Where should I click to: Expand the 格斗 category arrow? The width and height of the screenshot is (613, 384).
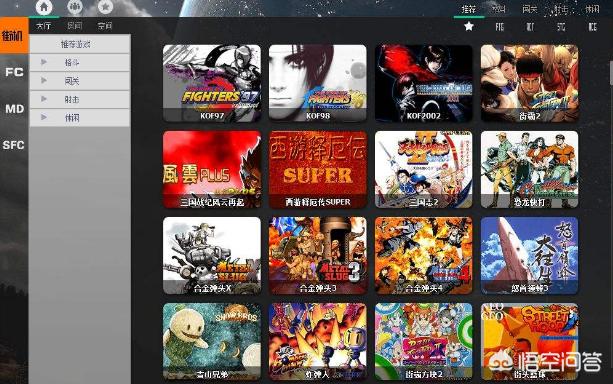pos(44,62)
